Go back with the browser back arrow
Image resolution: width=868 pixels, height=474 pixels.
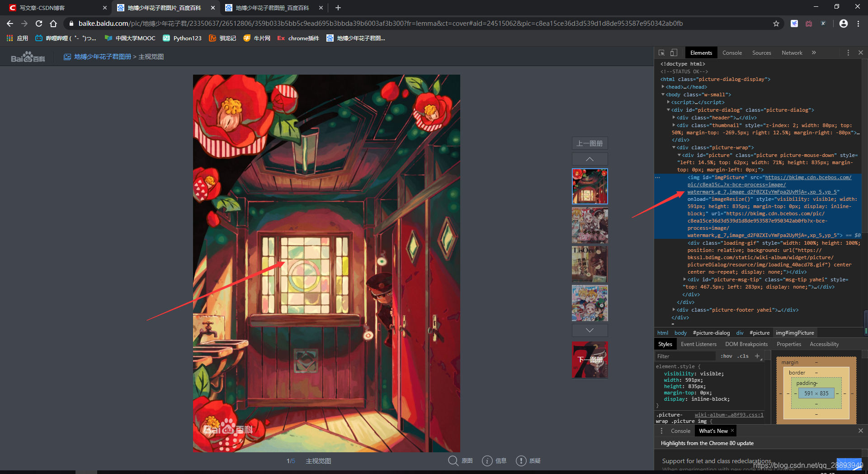tap(10, 24)
